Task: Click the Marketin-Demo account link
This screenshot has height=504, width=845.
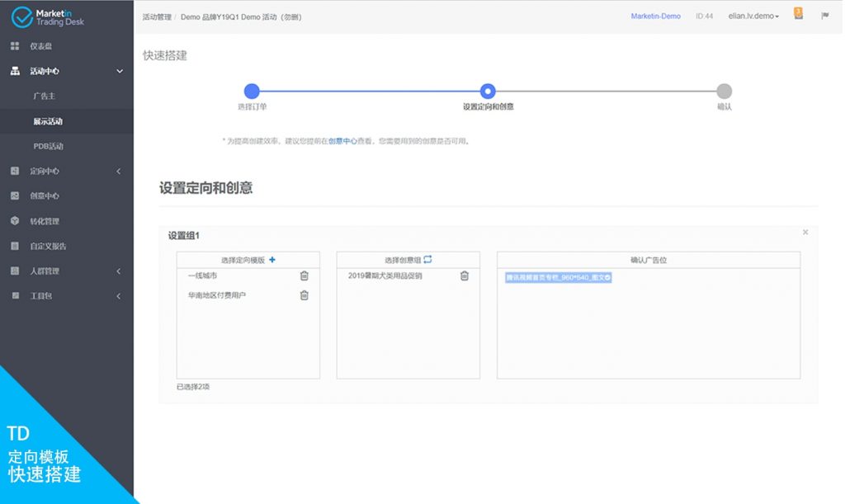Action: 655,16
